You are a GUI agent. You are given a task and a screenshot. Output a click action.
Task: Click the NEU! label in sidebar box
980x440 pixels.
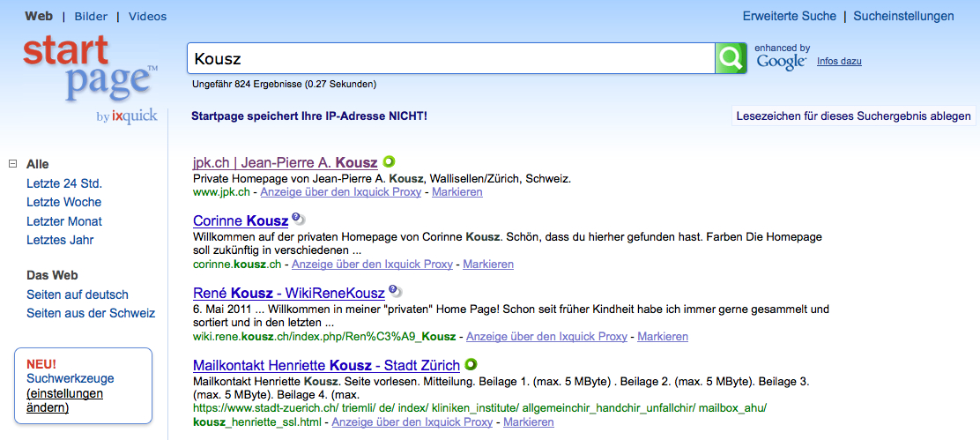click(x=41, y=364)
